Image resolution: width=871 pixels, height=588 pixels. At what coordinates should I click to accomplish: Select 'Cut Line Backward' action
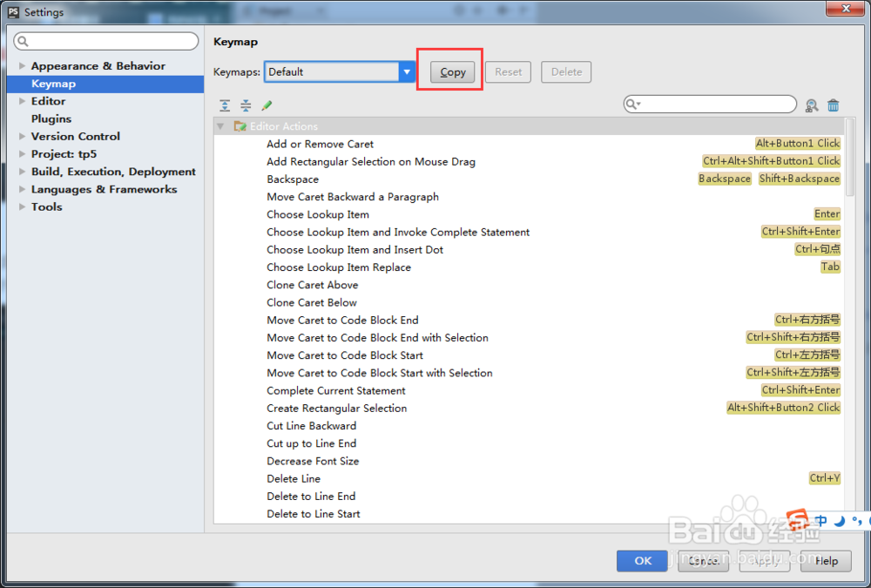click(312, 426)
